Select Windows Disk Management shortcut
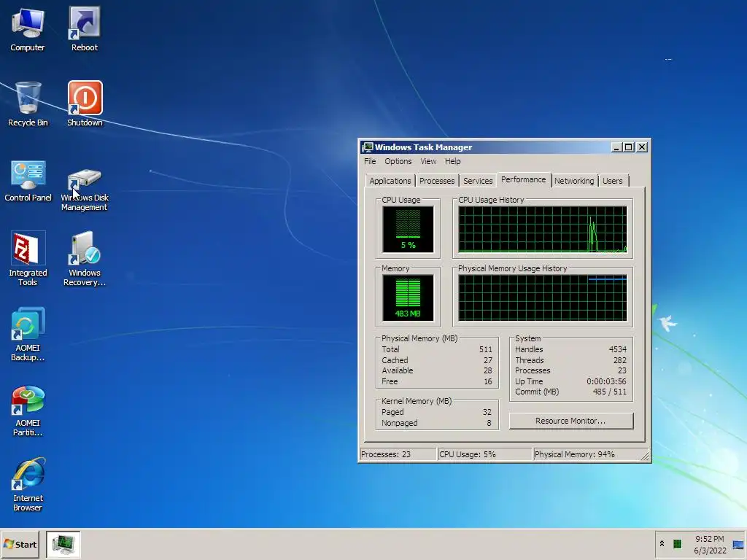The image size is (747, 560). click(x=85, y=190)
